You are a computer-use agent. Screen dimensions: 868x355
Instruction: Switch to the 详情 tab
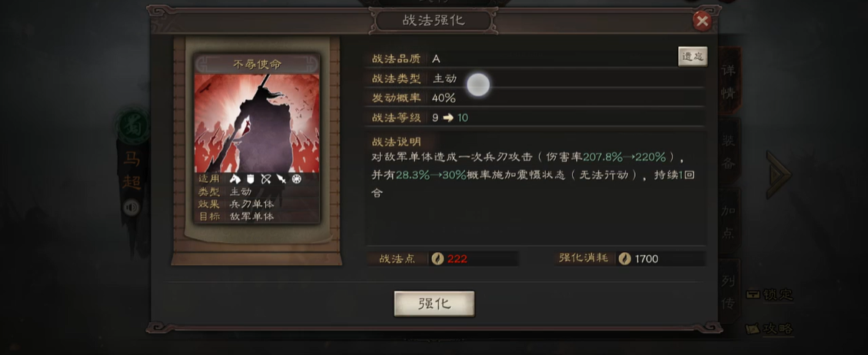[729, 82]
